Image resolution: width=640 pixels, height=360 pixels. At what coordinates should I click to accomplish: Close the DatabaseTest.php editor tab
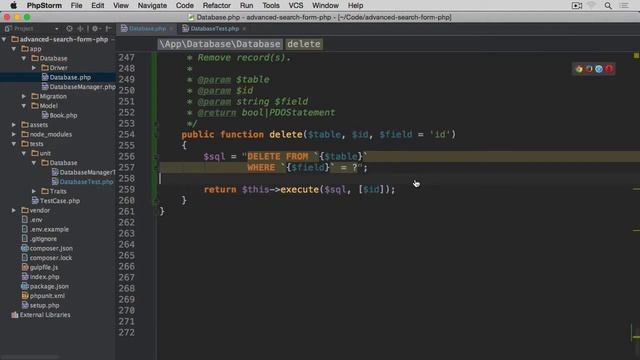point(244,29)
